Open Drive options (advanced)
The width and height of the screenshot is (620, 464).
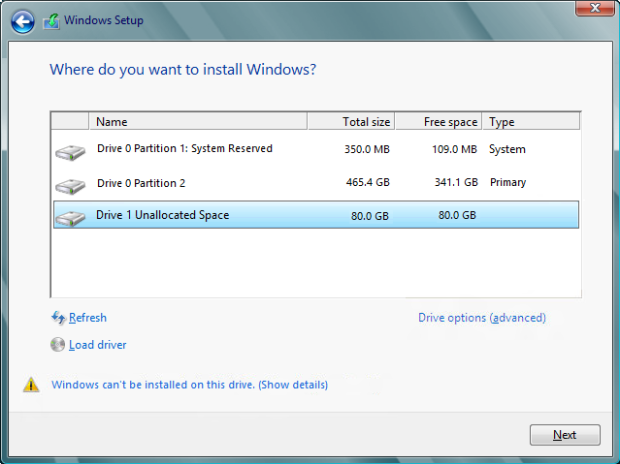point(482,318)
